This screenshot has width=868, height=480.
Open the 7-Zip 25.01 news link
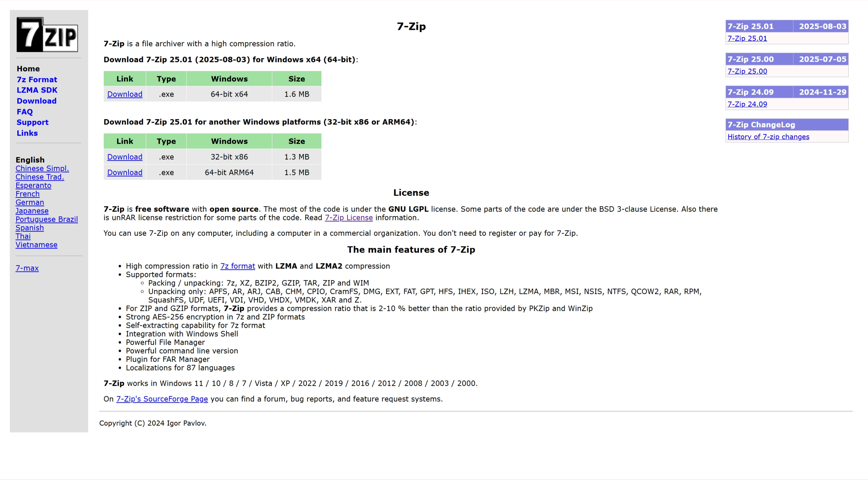pos(747,38)
